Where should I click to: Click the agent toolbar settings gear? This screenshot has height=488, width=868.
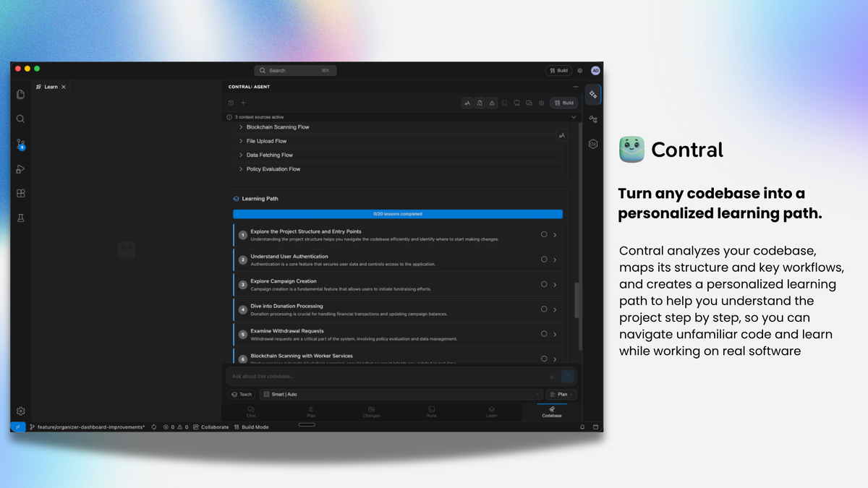(541, 103)
